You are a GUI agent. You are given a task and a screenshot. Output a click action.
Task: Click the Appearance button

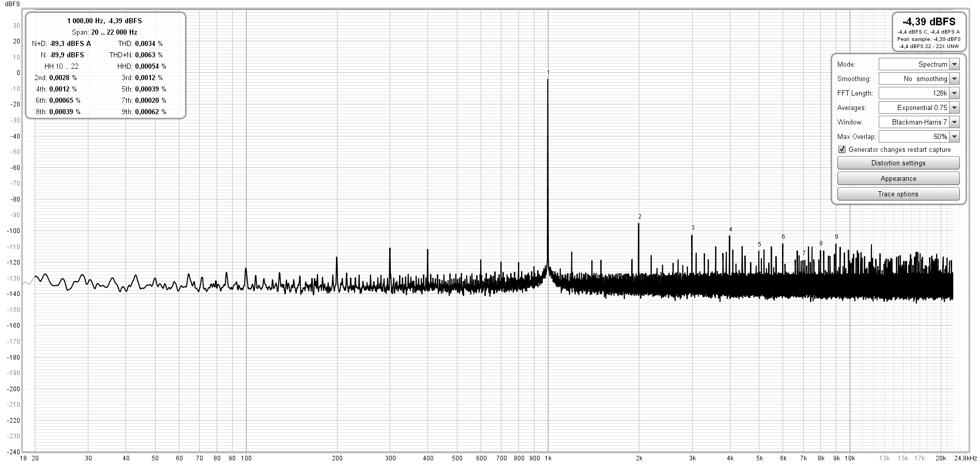coord(898,179)
